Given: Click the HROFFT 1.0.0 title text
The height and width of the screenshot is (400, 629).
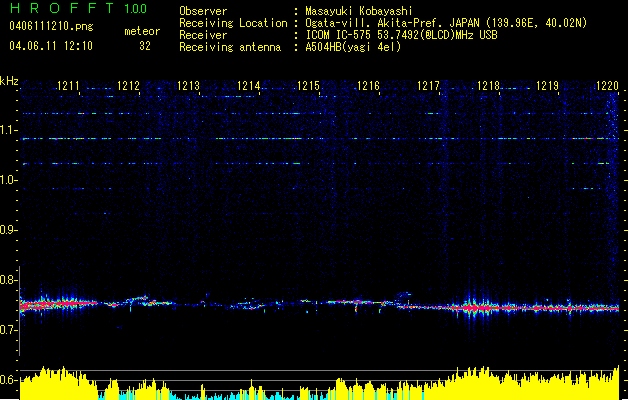Looking at the screenshot, I should (x=79, y=8).
